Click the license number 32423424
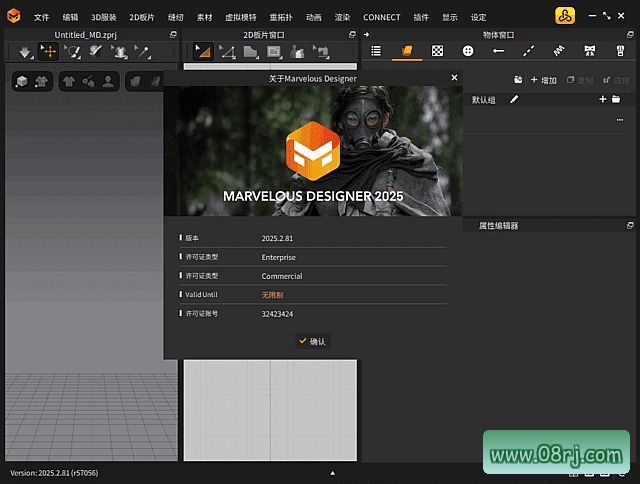 pos(277,314)
